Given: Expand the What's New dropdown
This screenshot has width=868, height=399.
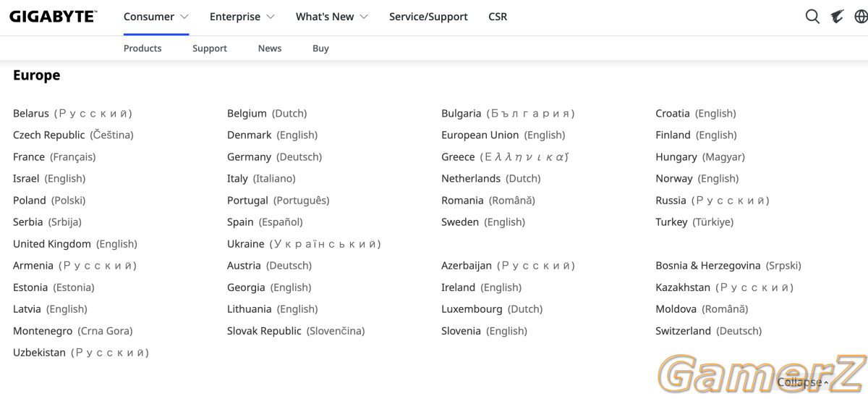Looking at the screenshot, I should click(332, 17).
